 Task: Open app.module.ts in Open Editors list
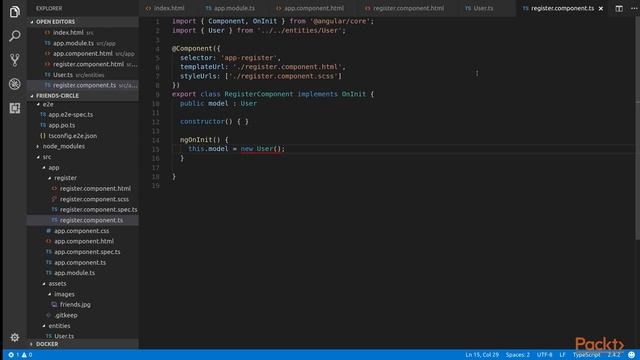(73, 43)
